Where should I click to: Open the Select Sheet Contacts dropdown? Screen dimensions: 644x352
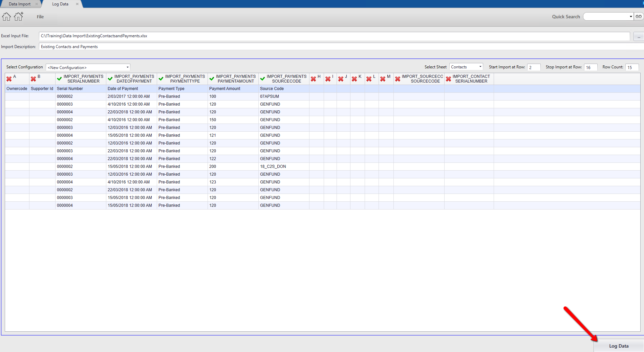(466, 67)
